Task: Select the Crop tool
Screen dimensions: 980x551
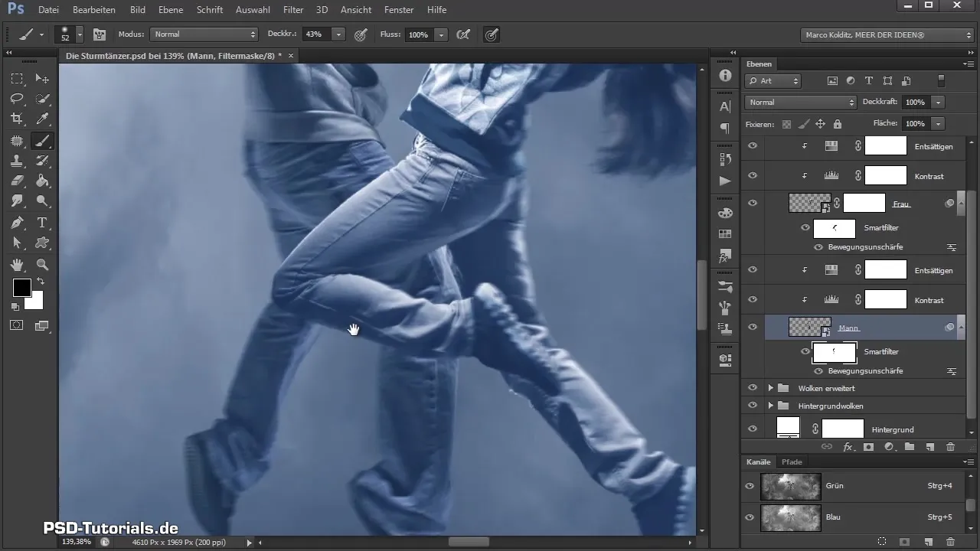Action: point(17,119)
